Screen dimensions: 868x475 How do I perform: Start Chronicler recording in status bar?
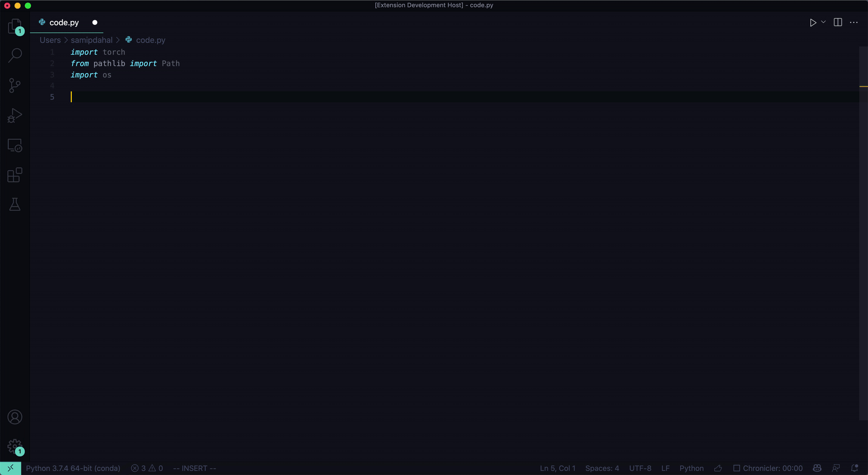point(768,468)
